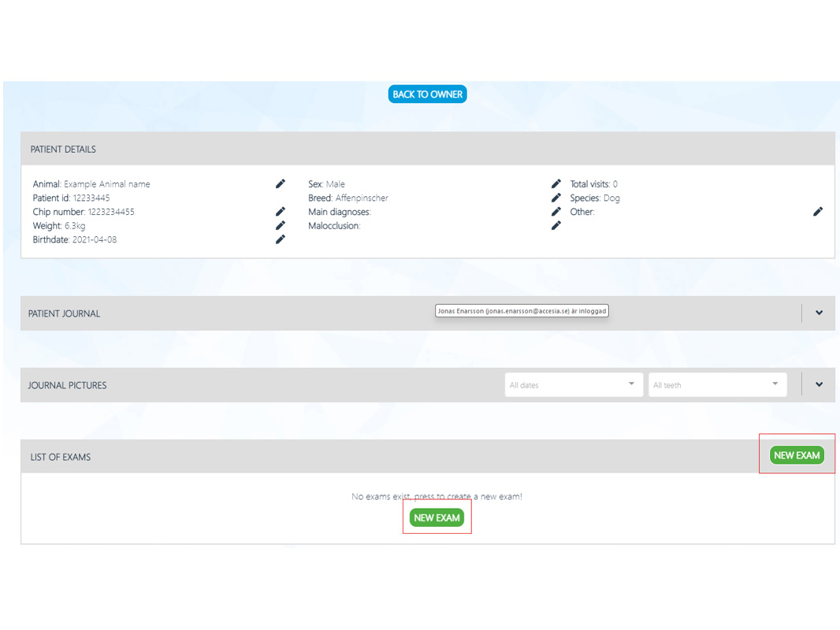Image resolution: width=840 pixels, height=630 pixels.
Task: Edit the Animal name with pencil icon
Action: coord(281,183)
